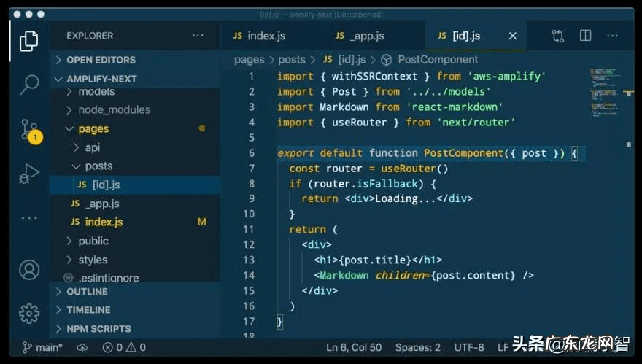
Task: Open the Manage gear icon
Action: coord(28,313)
